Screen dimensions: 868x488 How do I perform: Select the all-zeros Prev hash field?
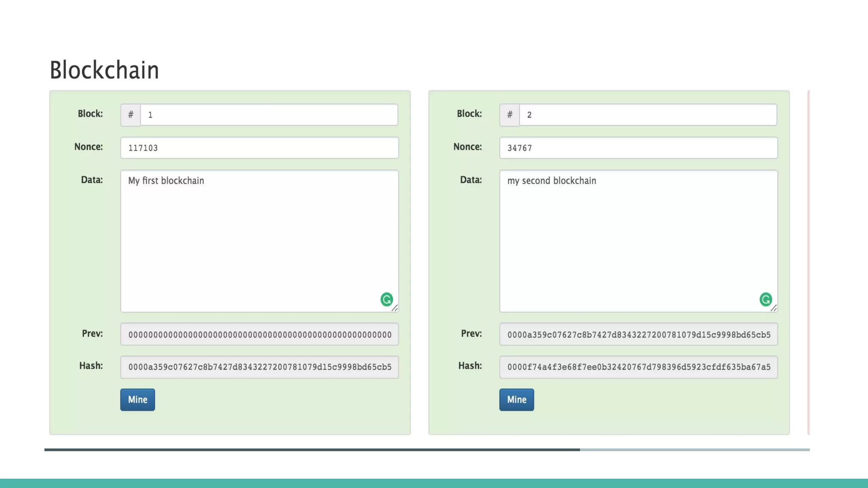pyautogui.click(x=259, y=335)
